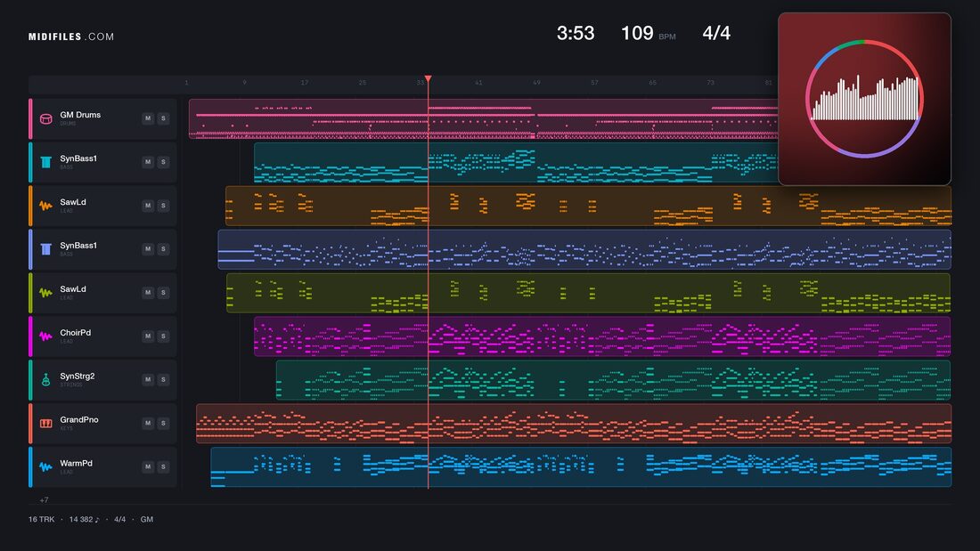Solo the SynStrg2 track

click(163, 379)
